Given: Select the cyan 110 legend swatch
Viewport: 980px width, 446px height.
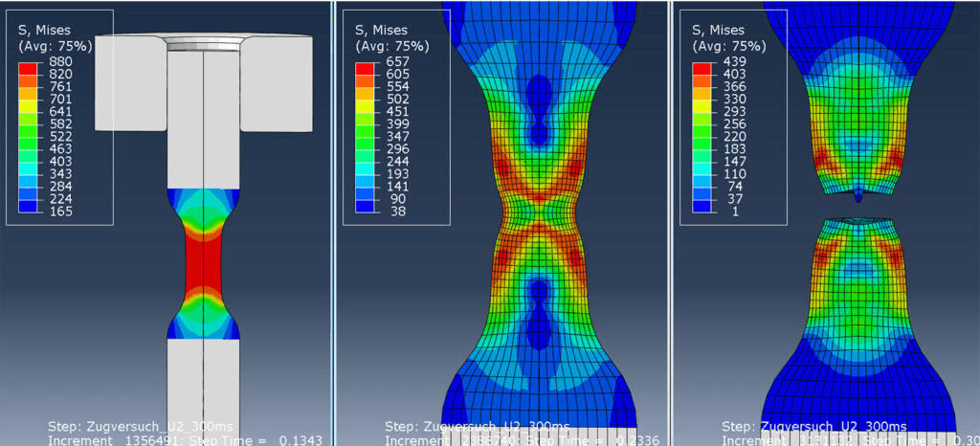Looking at the screenshot, I should coord(702,175).
